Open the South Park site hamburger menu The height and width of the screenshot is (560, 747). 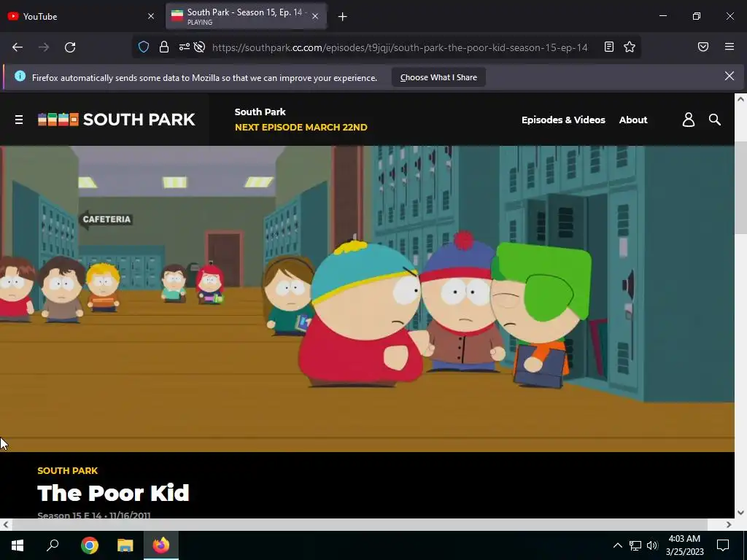tap(19, 120)
